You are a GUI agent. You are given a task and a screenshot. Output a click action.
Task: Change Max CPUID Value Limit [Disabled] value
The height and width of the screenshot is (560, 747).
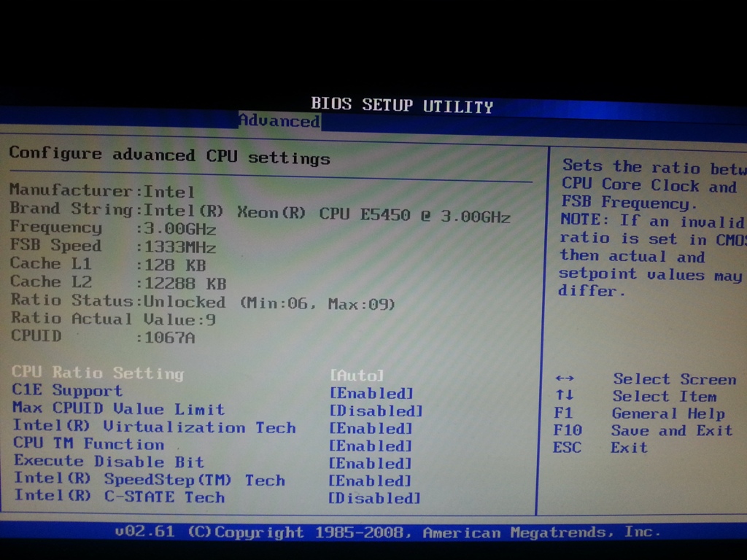pos(376,411)
